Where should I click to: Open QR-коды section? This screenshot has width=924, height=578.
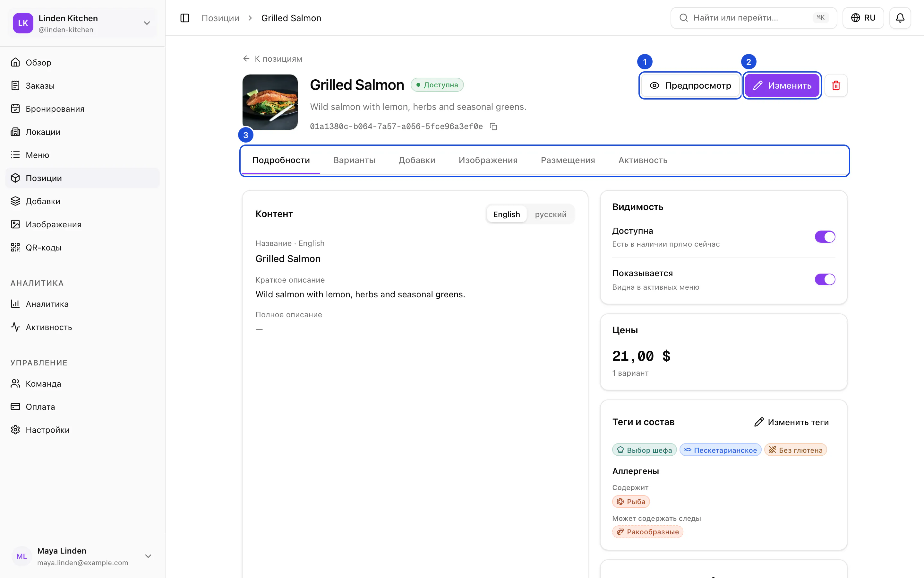82,247
